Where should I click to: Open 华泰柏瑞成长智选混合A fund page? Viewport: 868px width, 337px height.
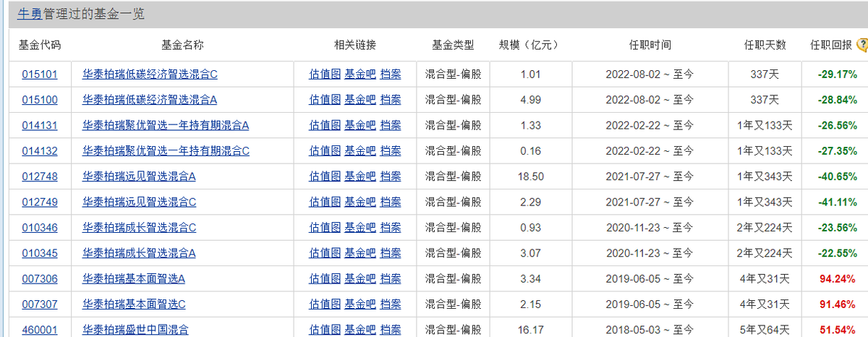140,253
